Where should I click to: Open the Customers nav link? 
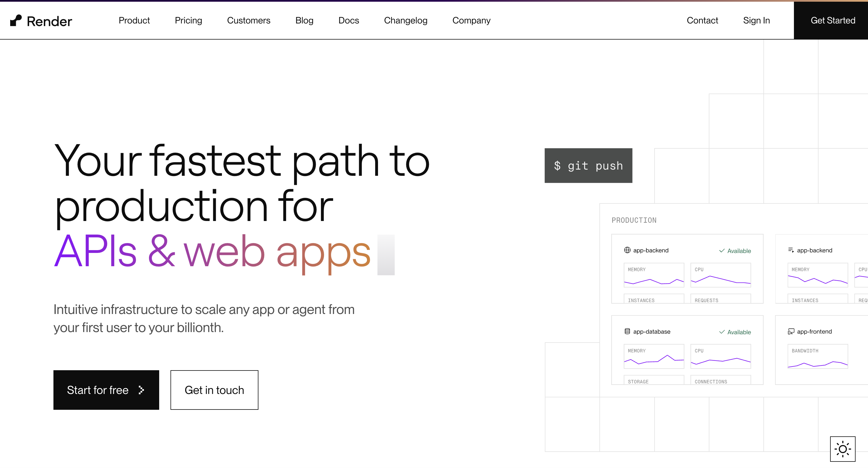pyautogui.click(x=249, y=21)
